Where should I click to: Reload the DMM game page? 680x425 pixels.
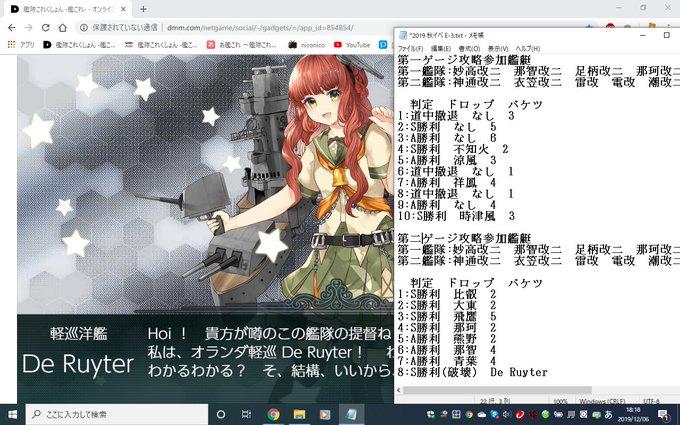click(46, 28)
